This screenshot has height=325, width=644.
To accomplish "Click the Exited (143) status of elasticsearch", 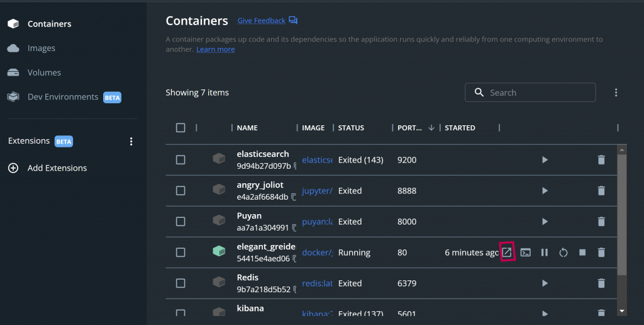I will 360,160.
